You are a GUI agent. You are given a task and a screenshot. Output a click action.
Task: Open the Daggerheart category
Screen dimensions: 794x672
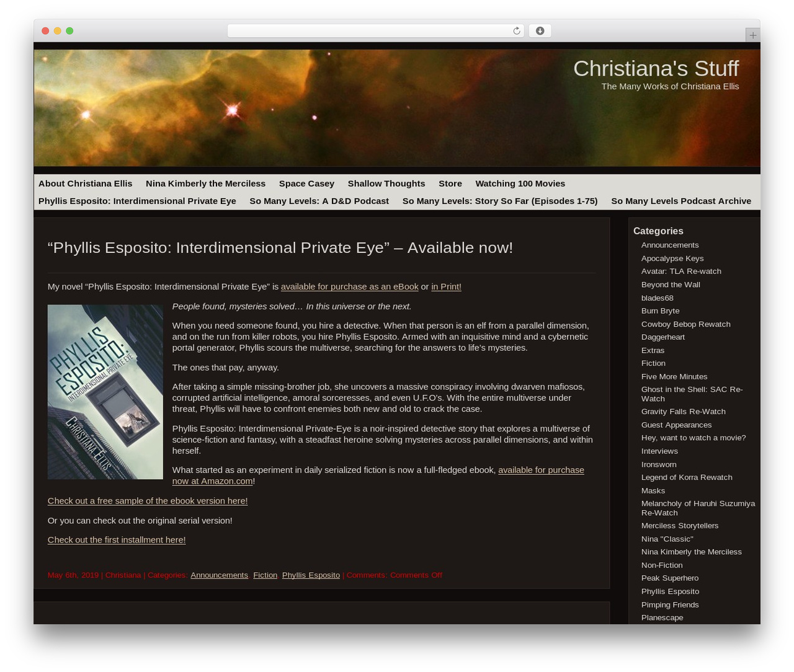(663, 337)
